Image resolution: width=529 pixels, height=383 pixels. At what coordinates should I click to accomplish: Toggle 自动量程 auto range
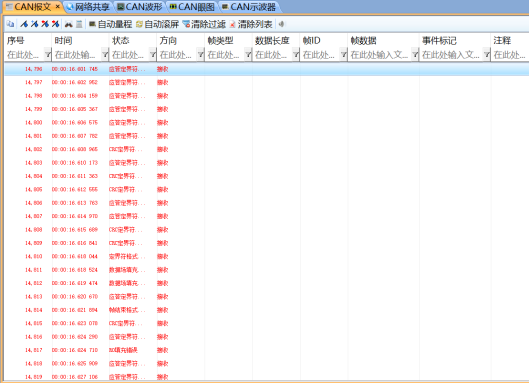tap(110, 24)
